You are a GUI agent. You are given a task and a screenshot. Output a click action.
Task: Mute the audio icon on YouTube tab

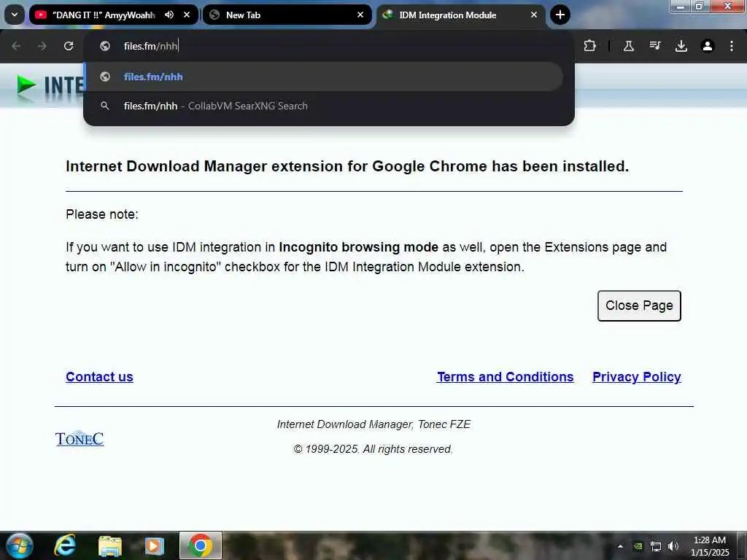pos(169,15)
